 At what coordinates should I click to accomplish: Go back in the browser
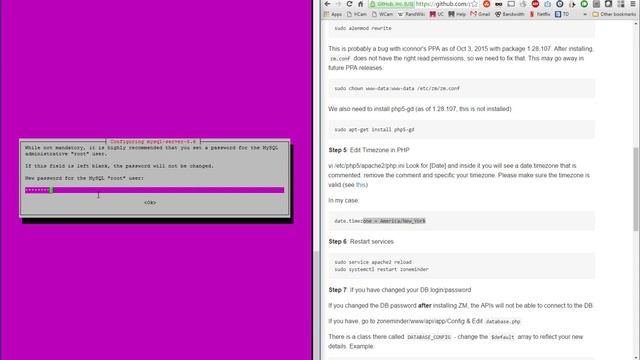[x=327, y=4]
